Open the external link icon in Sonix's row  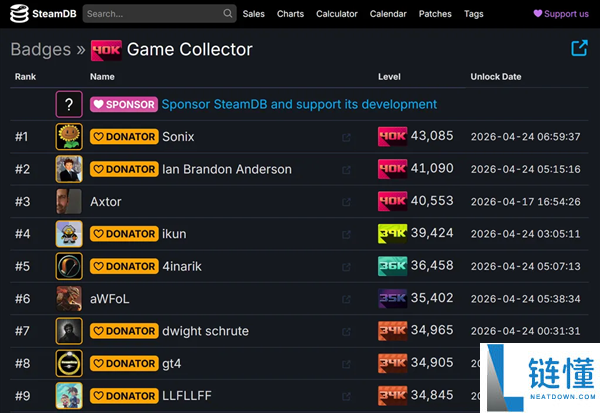(x=346, y=137)
